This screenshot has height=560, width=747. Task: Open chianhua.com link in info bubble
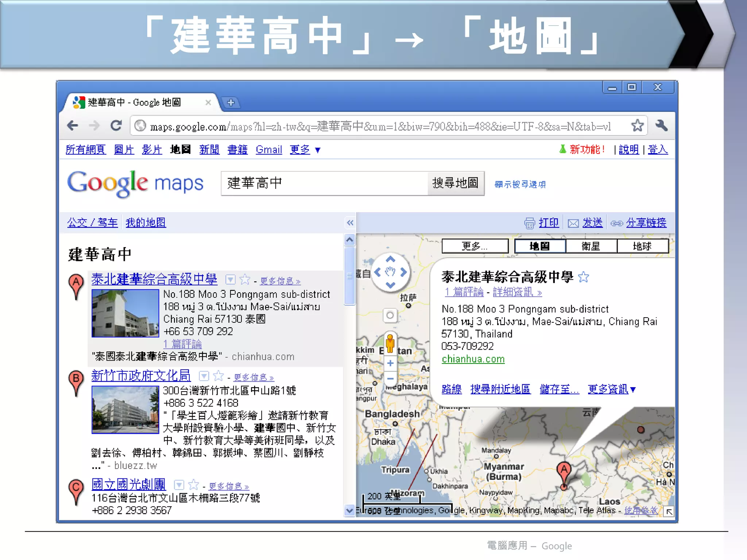473,359
